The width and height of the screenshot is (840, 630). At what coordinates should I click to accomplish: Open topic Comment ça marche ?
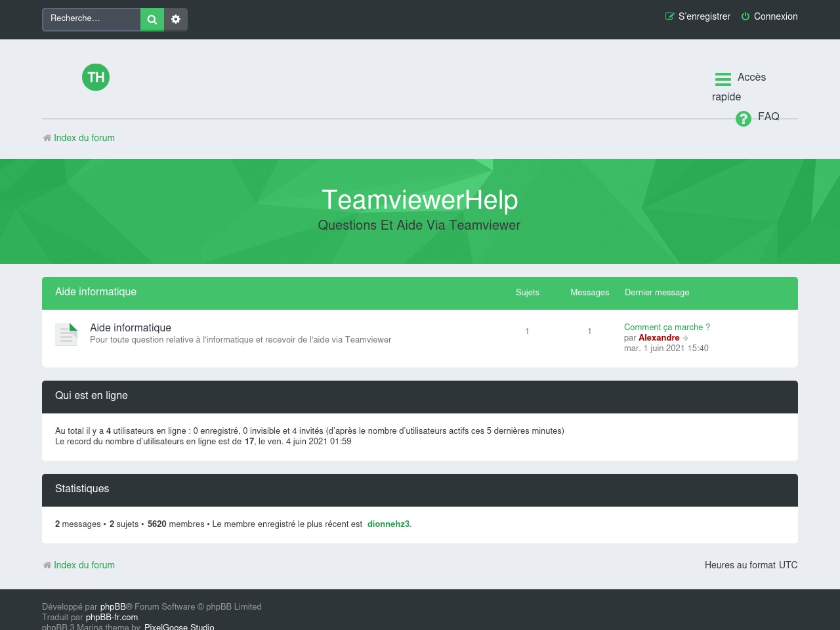pos(667,327)
